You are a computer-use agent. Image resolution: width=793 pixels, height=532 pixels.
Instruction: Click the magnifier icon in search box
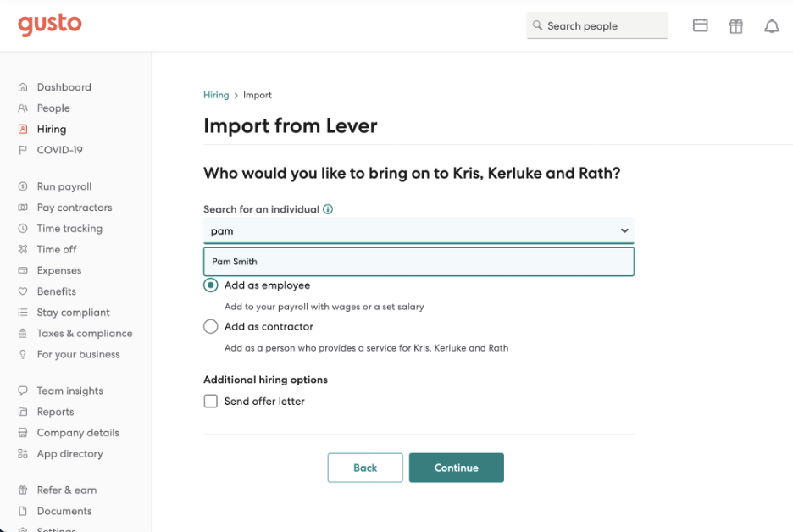pos(537,25)
